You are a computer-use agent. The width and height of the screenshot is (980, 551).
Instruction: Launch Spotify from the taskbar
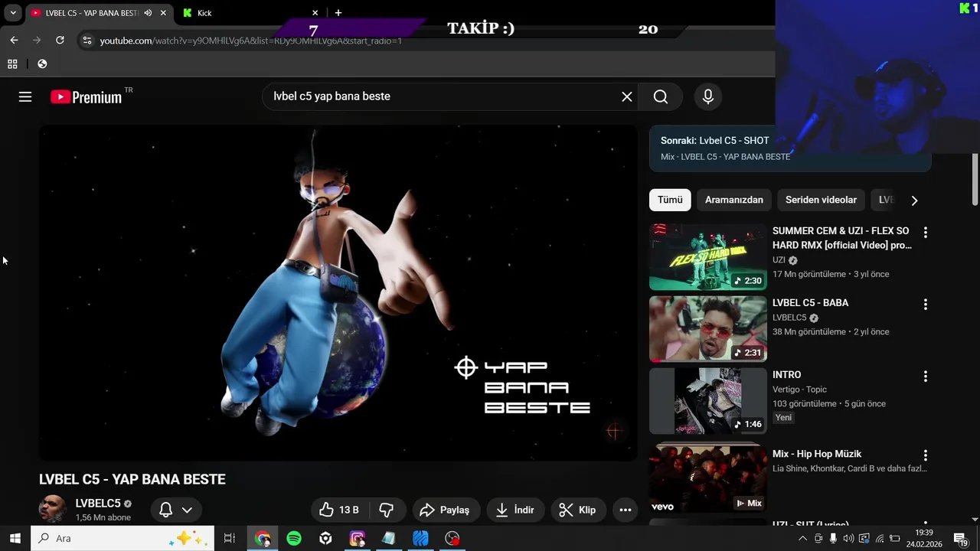coord(294,539)
